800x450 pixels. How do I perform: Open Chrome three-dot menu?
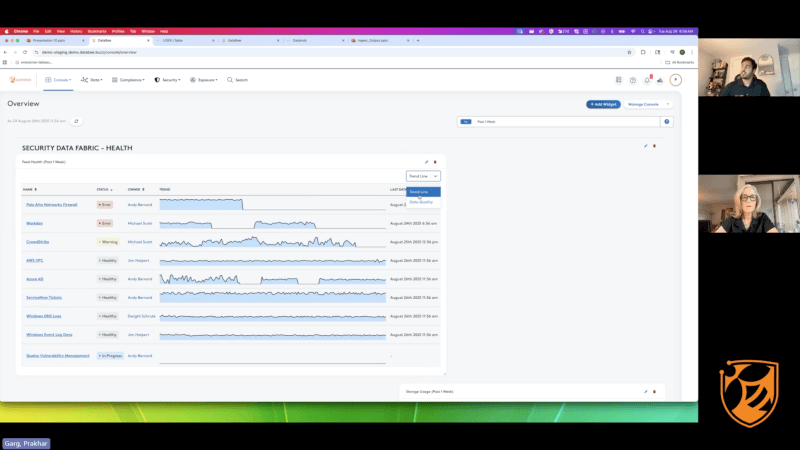pos(692,52)
